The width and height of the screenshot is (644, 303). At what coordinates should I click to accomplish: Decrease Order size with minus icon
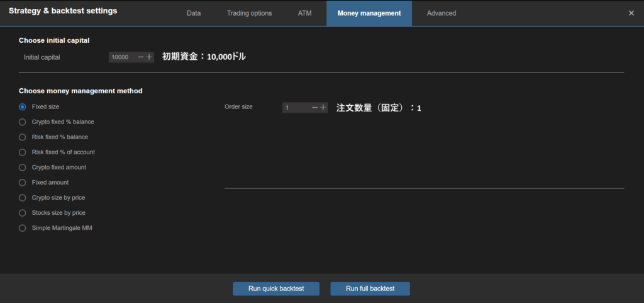coord(314,108)
